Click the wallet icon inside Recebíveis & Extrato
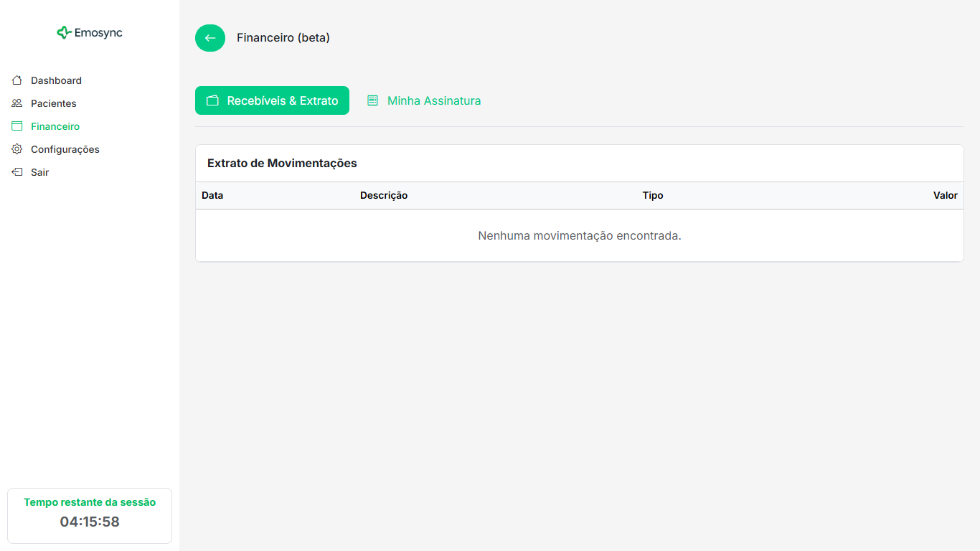 (x=212, y=100)
